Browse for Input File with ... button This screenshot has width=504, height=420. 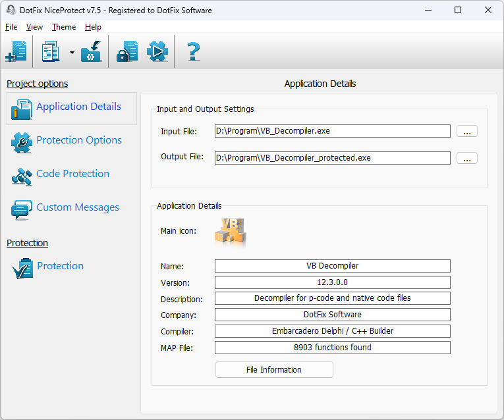tap(467, 131)
